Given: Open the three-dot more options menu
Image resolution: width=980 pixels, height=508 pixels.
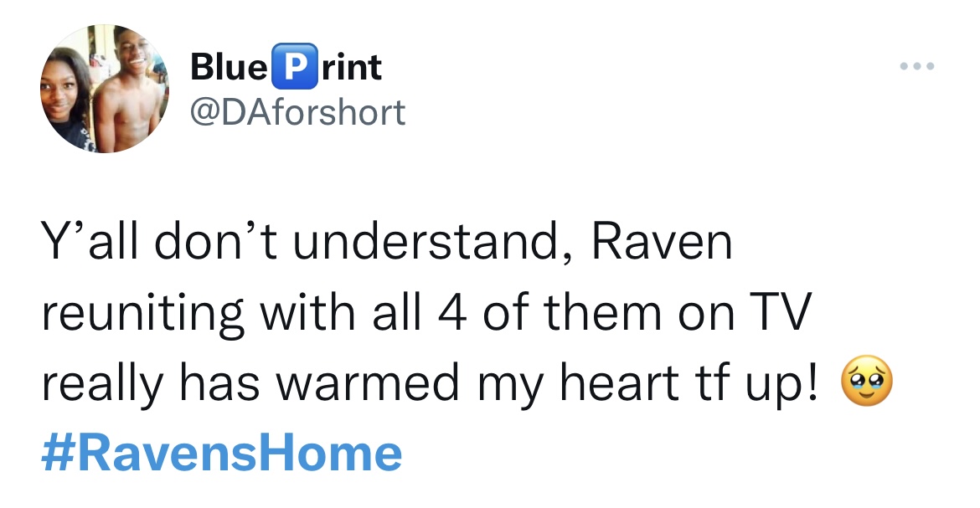Looking at the screenshot, I should coord(918,66).
